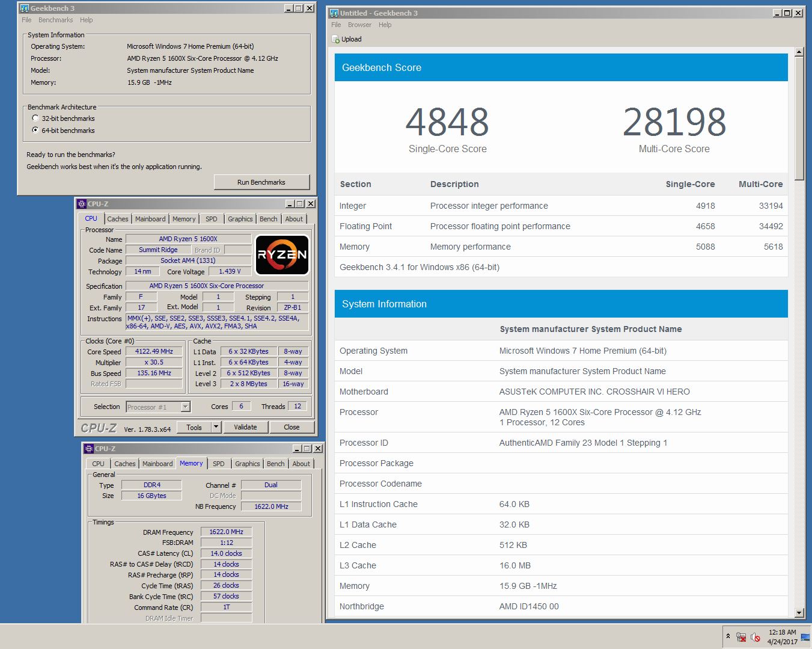
Task: Click the L3 Cache value 16.0 MB
Action: click(515, 565)
